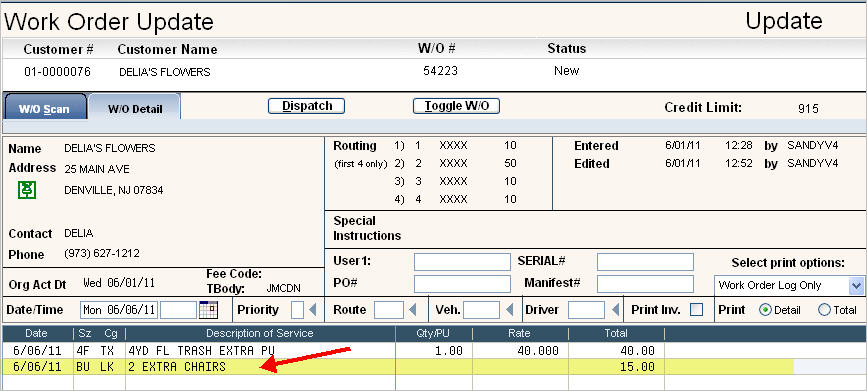Click the phone number (973) 627-1212

click(x=102, y=253)
